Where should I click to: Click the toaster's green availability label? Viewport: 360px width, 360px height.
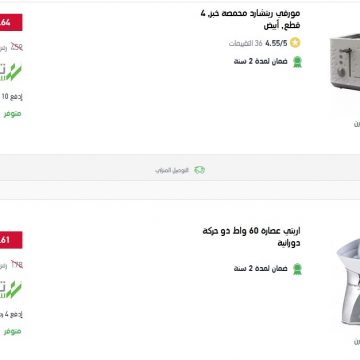click(x=12, y=114)
